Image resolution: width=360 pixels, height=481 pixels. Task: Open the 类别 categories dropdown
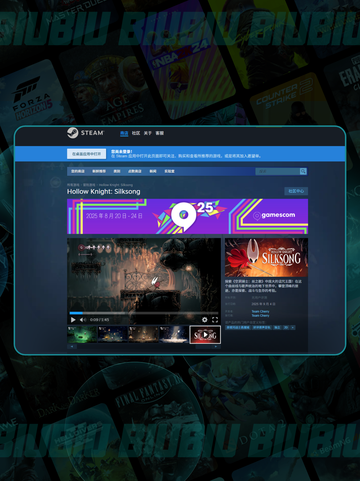coord(117,171)
